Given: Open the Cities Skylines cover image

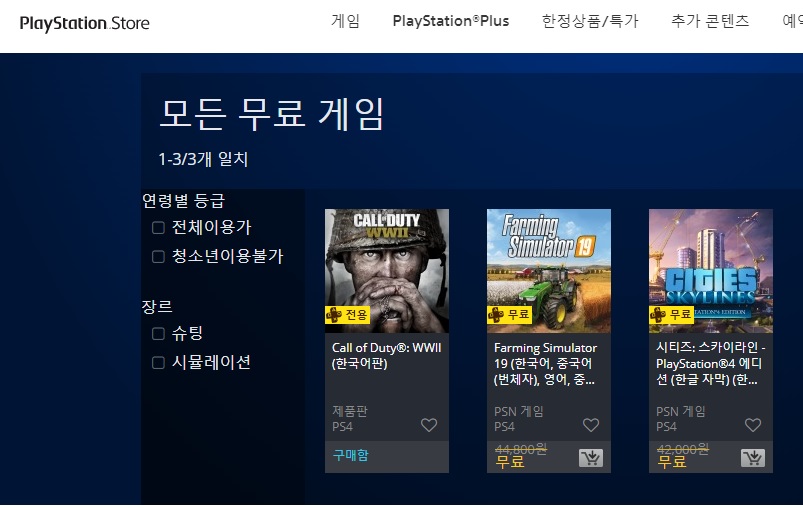Looking at the screenshot, I should point(710,271).
